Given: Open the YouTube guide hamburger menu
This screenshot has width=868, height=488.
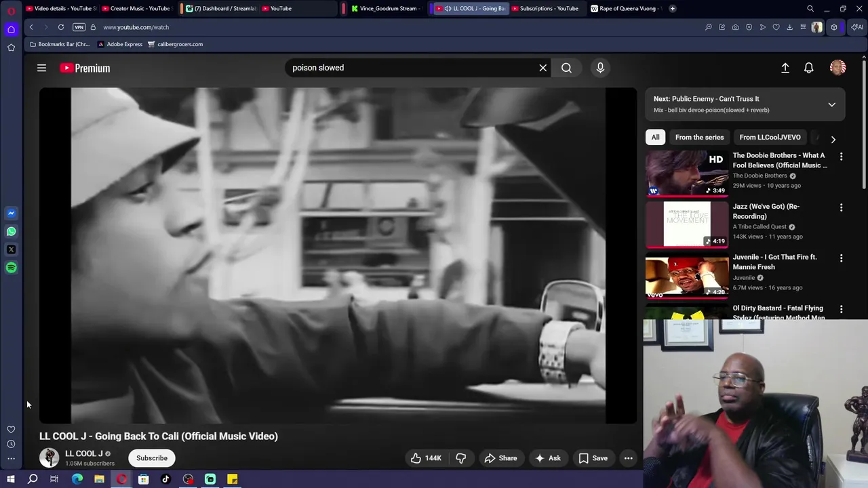Looking at the screenshot, I should click(41, 68).
